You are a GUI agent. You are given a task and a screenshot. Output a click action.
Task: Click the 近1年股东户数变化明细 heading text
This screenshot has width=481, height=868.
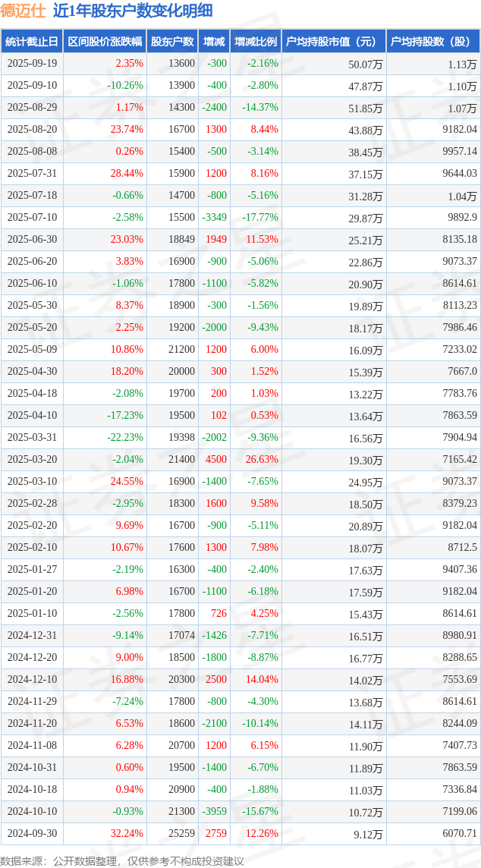coord(133,11)
